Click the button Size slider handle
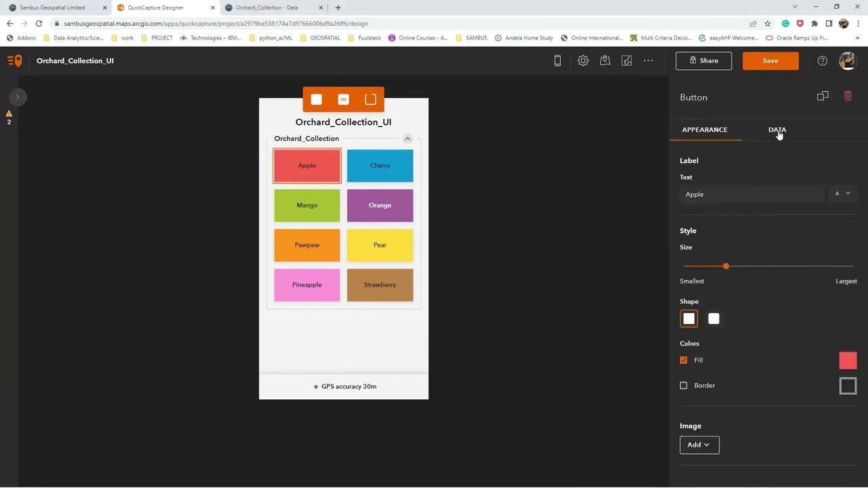Viewport: 868px width, 488px height. click(726, 266)
